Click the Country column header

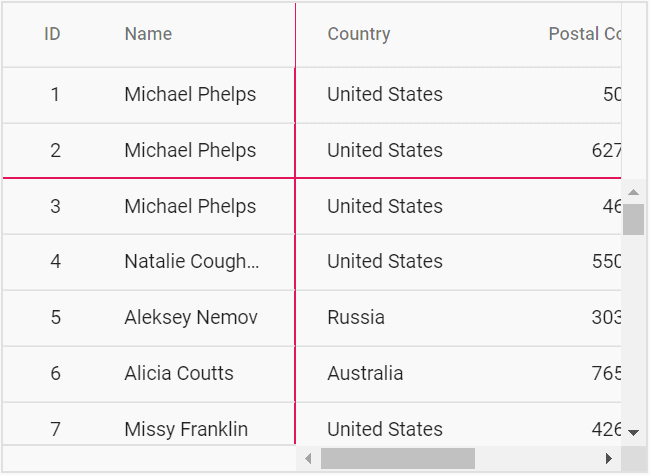pos(359,34)
